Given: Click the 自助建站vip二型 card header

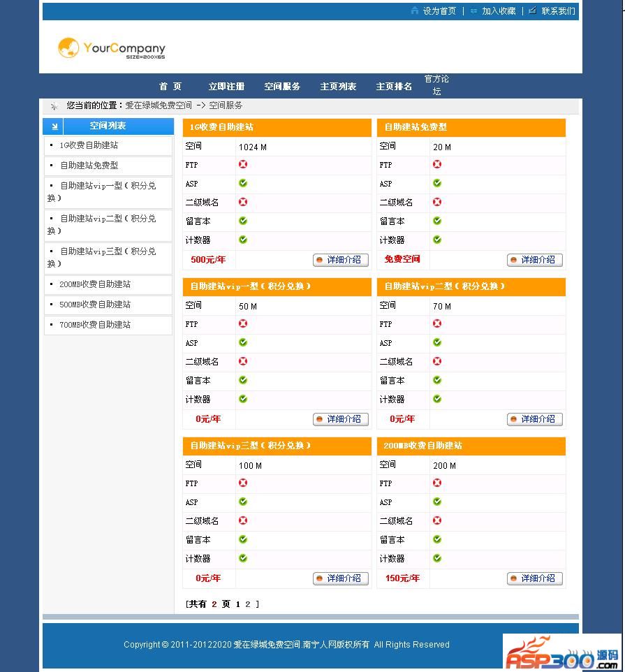Looking at the screenshot, I should pyautogui.click(x=471, y=286).
